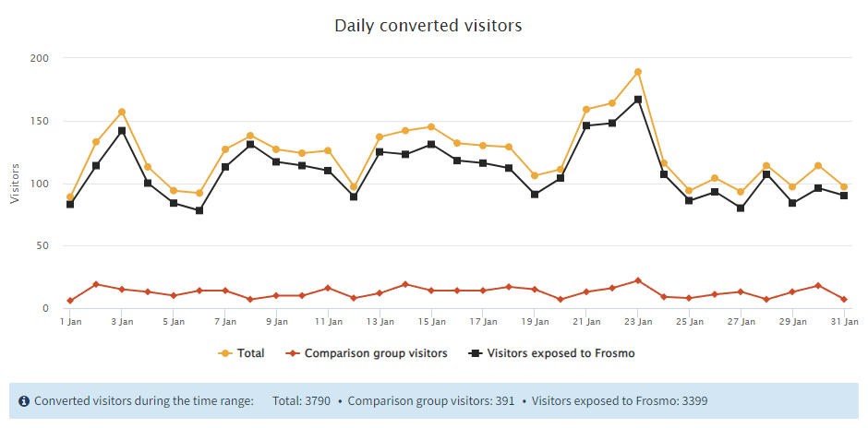
Task: Click the orange circle Total legend marker
Action: pos(224,353)
